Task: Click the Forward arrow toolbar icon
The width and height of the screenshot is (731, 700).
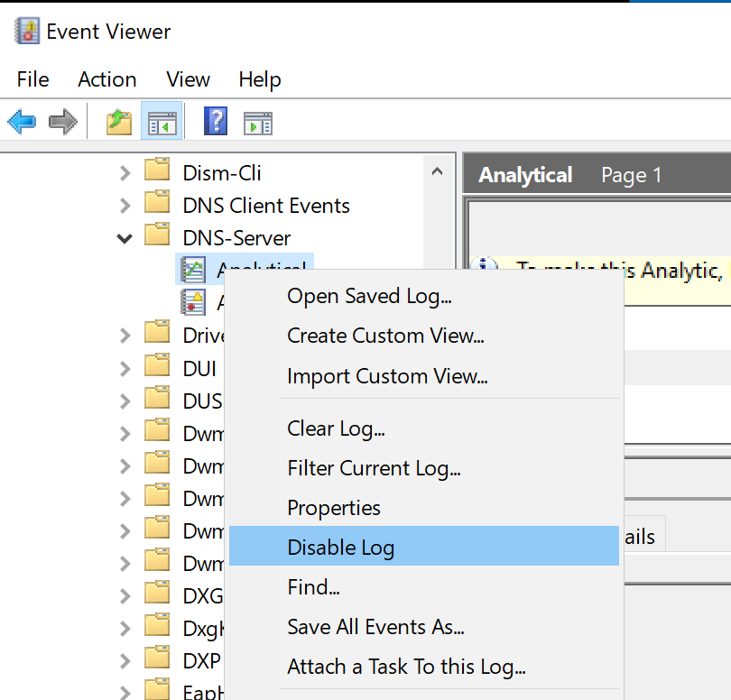Action: point(62,121)
